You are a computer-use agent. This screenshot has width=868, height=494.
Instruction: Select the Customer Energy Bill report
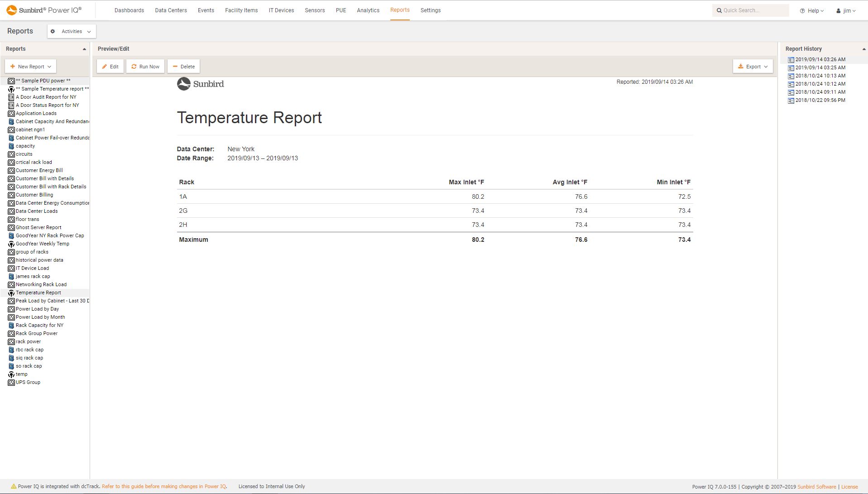pyautogui.click(x=38, y=170)
